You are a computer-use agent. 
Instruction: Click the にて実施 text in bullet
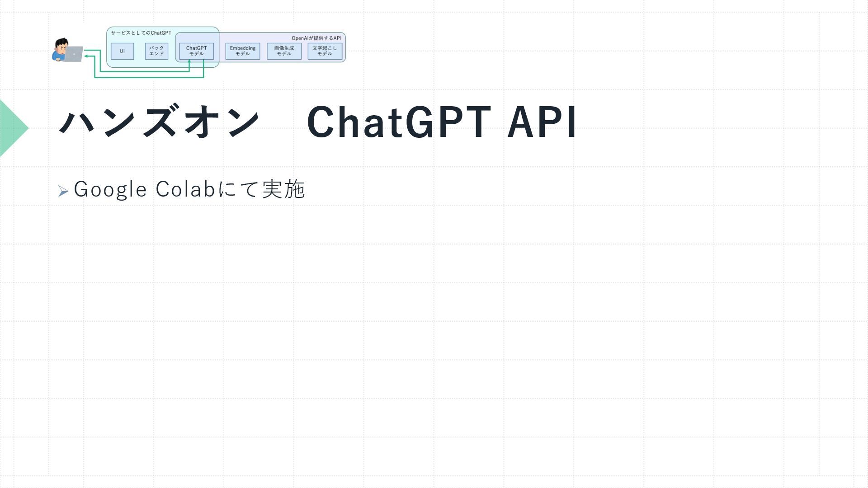[x=261, y=189]
